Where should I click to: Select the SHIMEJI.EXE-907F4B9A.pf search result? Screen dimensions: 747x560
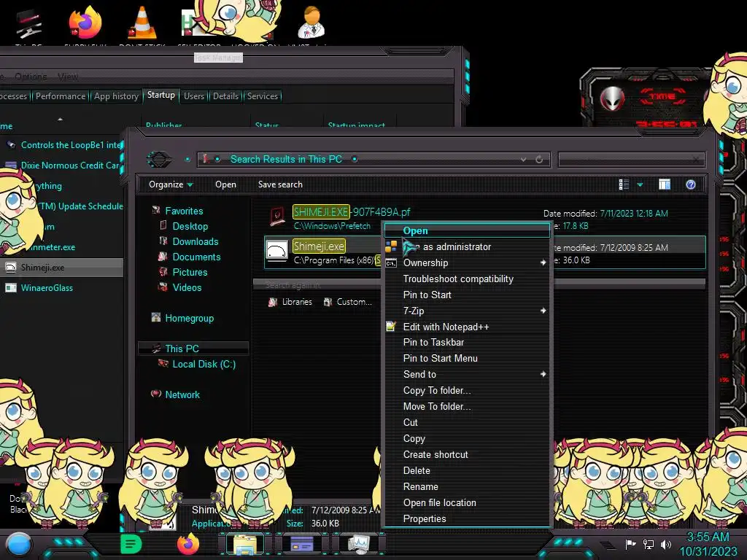[x=351, y=212]
